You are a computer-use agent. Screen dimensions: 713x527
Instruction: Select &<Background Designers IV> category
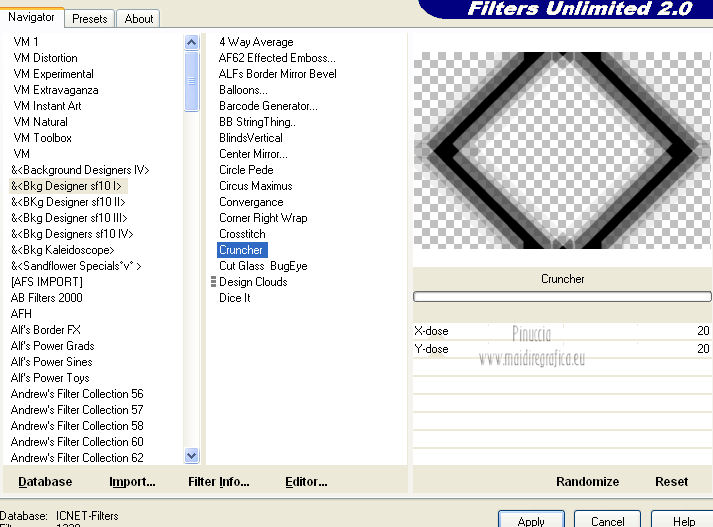point(80,170)
